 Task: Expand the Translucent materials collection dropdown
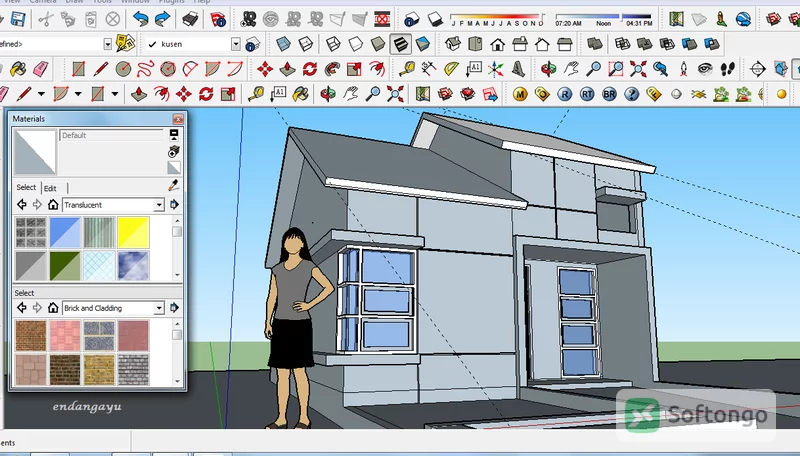click(x=159, y=205)
